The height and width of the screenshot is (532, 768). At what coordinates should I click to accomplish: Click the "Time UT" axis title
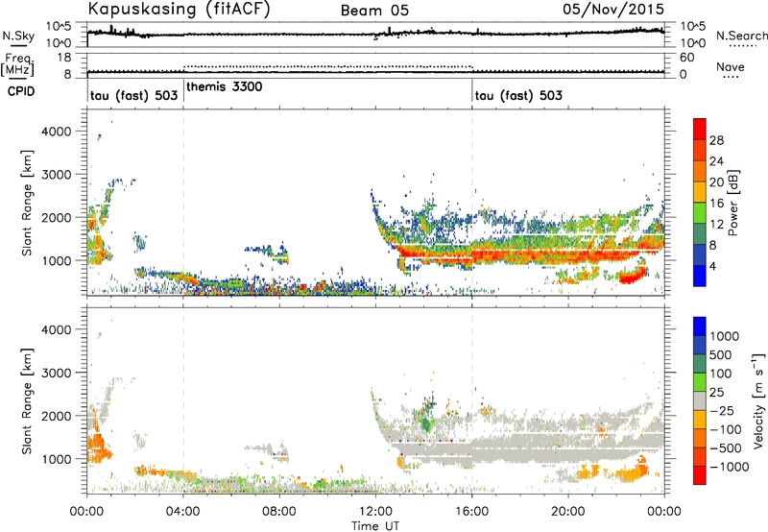coord(375,526)
